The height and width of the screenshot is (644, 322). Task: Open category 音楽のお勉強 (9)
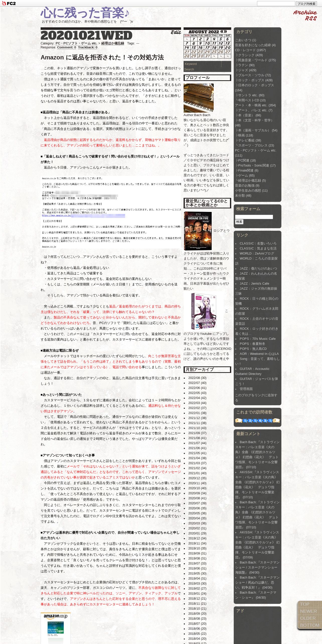click(x=247, y=186)
